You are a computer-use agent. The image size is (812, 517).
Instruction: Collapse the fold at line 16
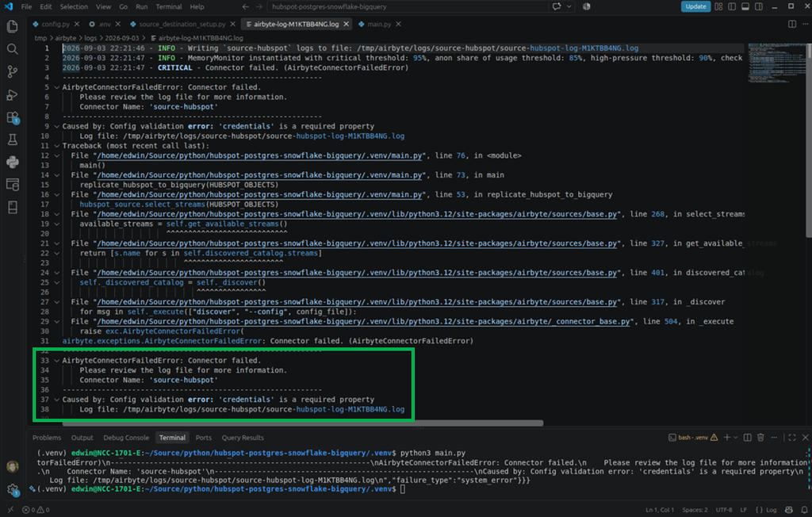56,195
